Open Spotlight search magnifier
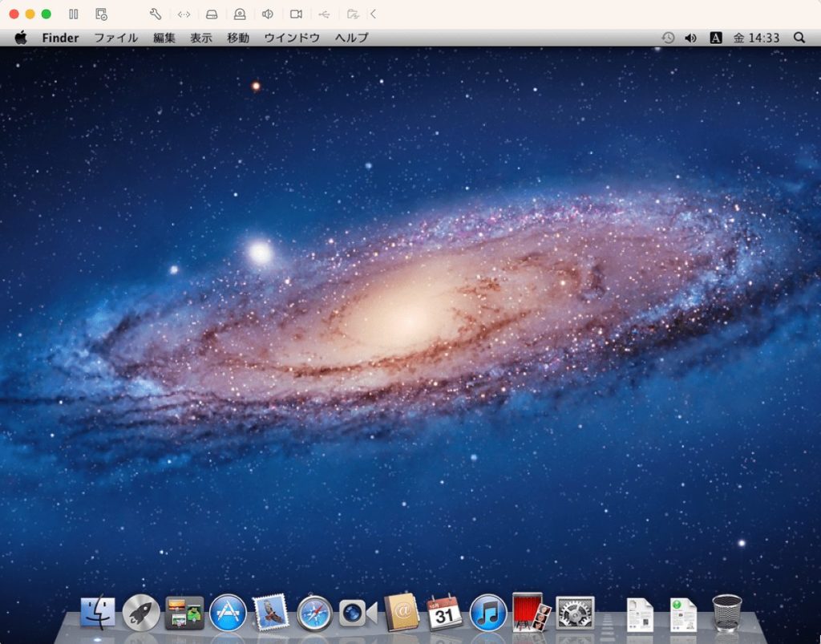The image size is (821, 644). [799, 38]
